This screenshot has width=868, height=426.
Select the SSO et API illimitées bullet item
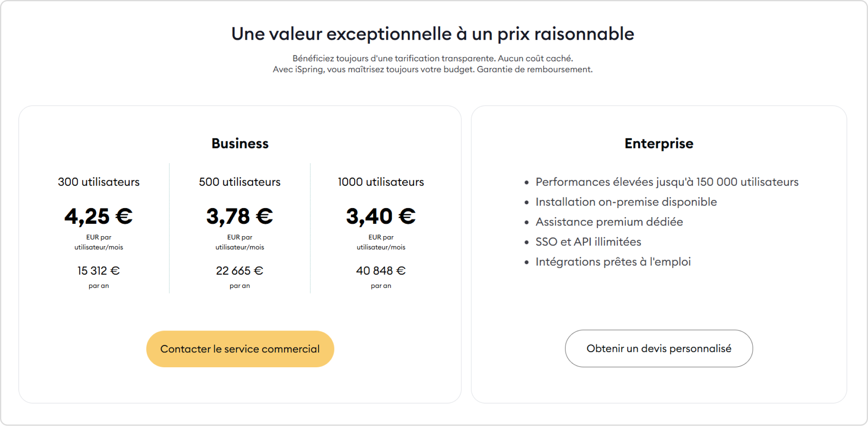(x=588, y=242)
